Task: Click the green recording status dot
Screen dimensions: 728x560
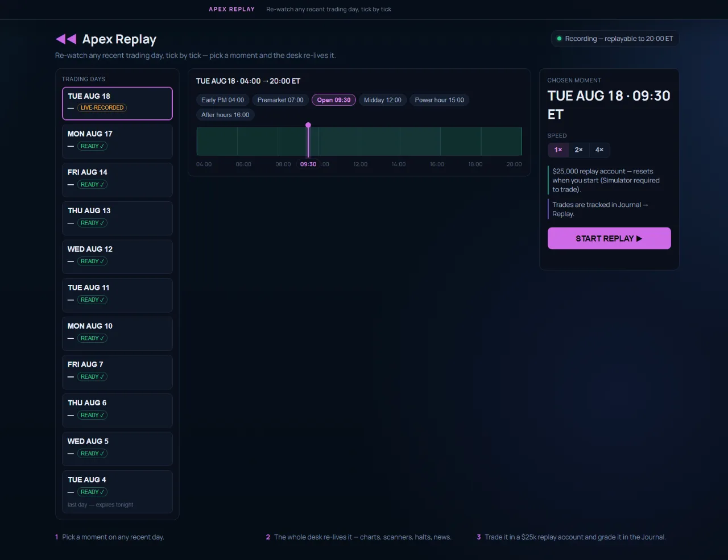Action: pyautogui.click(x=559, y=39)
